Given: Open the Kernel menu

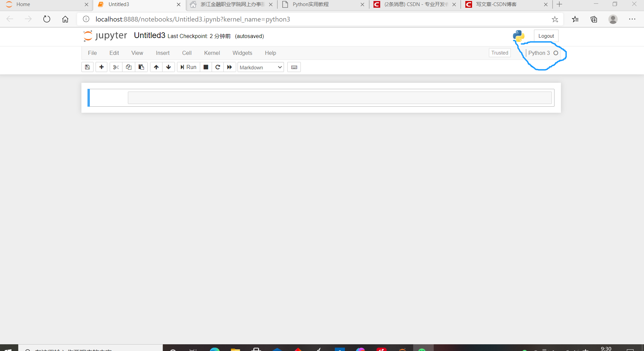Looking at the screenshot, I should click(212, 53).
